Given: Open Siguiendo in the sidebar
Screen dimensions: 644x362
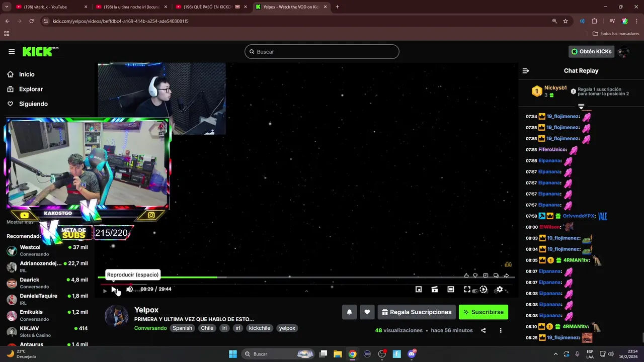Looking at the screenshot, I should click(x=33, y=104).
